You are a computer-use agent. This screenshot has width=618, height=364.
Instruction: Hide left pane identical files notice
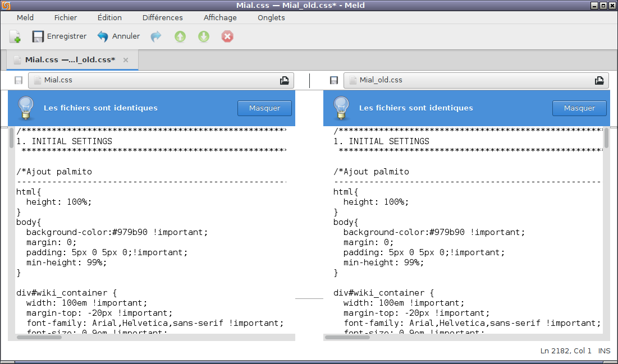pos(264,108)
